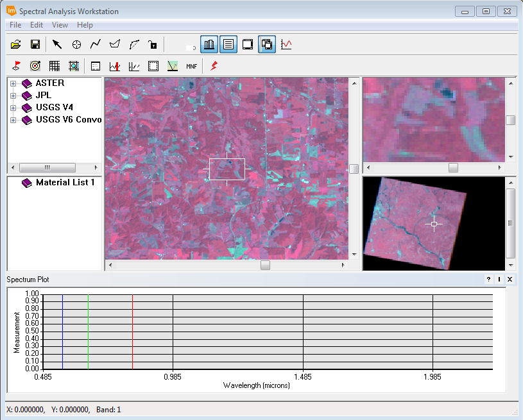
Task: Click the magnifier over grid icon
Action: click(74, 66)
